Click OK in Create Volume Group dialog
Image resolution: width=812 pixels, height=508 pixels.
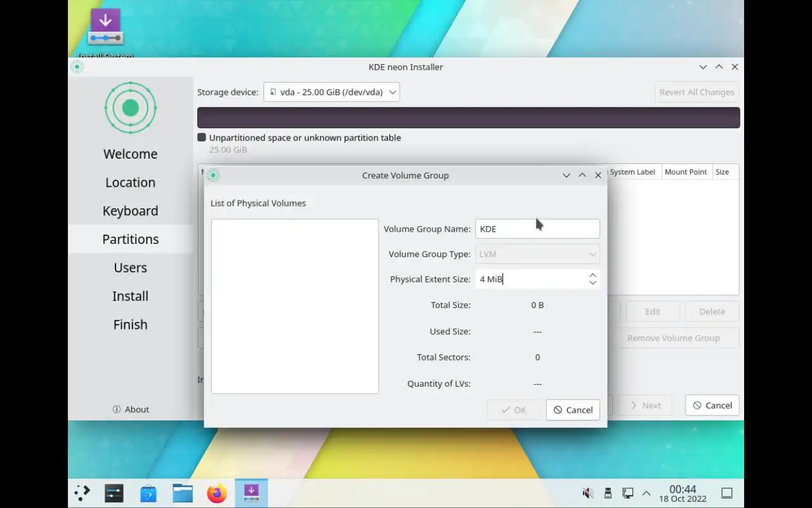click(x=514, y=410)
